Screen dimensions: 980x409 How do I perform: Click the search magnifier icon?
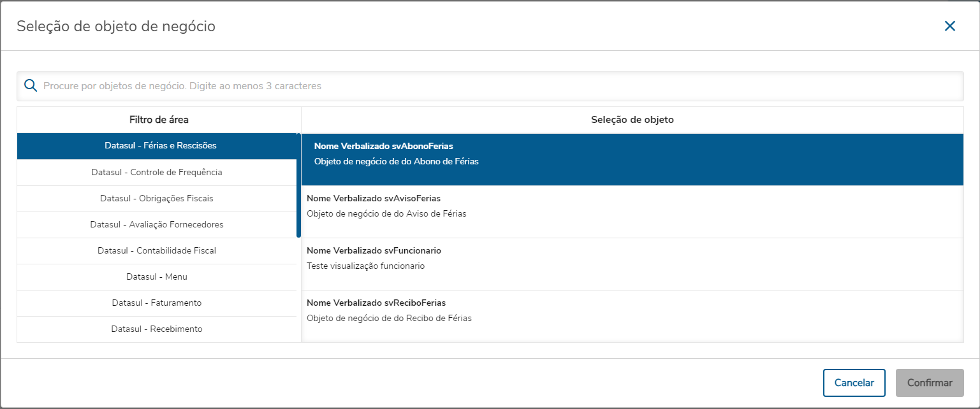click(30, 86)
